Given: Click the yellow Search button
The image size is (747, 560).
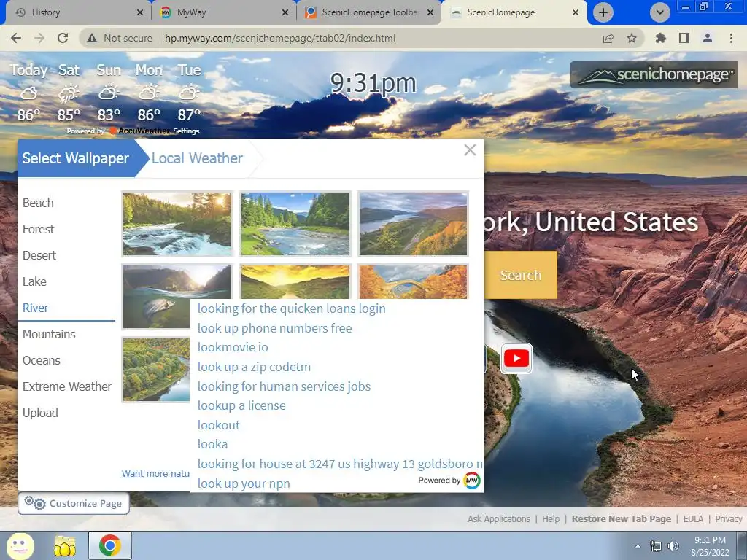Looking at the screenshot, I should point(520,275).
